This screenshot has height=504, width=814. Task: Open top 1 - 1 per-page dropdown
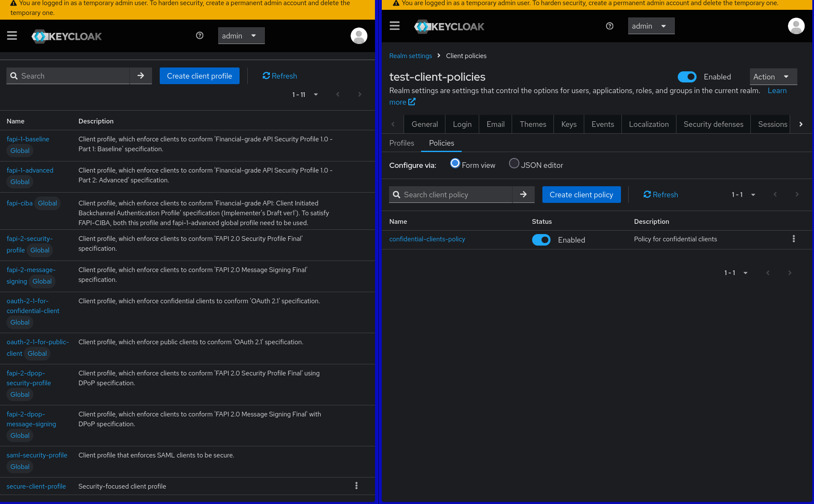[744, 195]
